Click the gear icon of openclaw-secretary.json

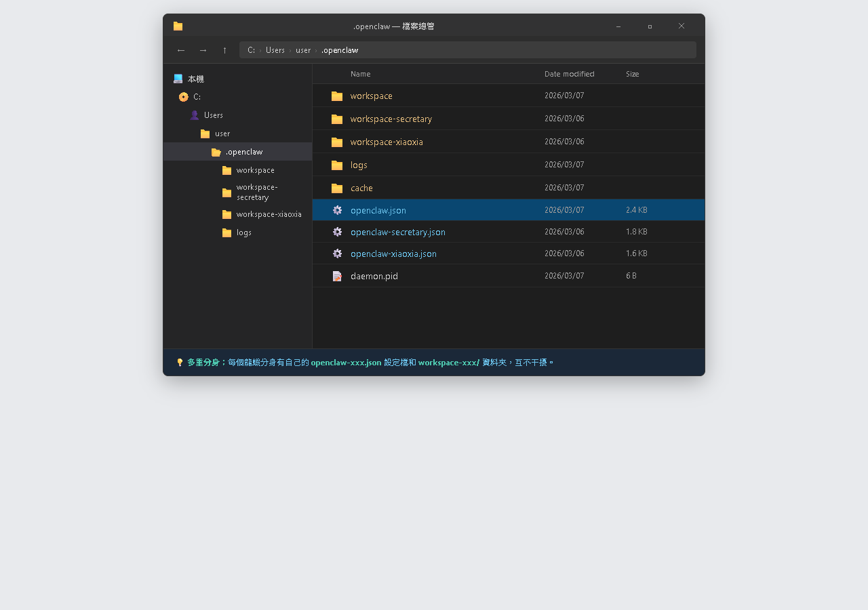tap(337, 232)
